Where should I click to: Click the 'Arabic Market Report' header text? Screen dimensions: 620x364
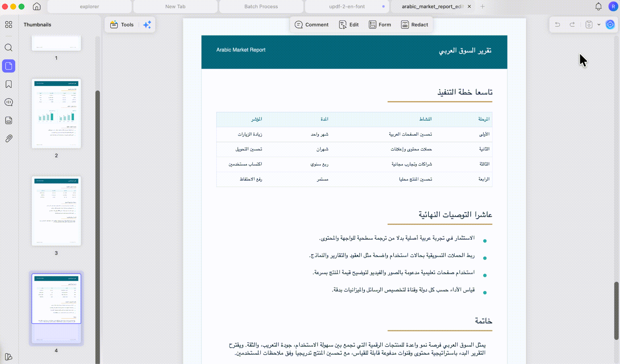pyautogui.click(x=241, y=50)
